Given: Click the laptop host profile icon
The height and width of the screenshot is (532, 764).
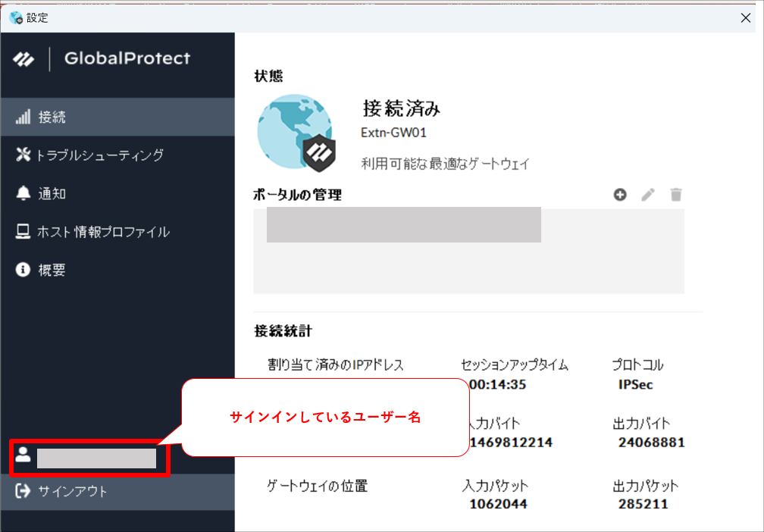Looking at the screenshot, I should click(x=23, y=231).
